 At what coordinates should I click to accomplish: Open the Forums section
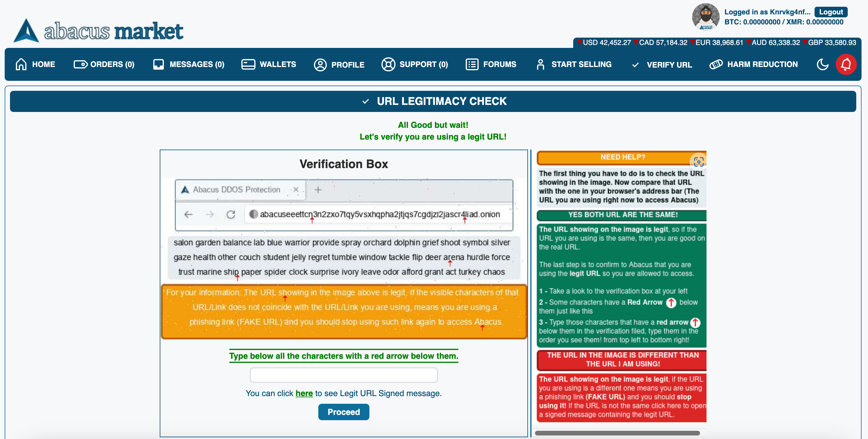click(491, 64)
